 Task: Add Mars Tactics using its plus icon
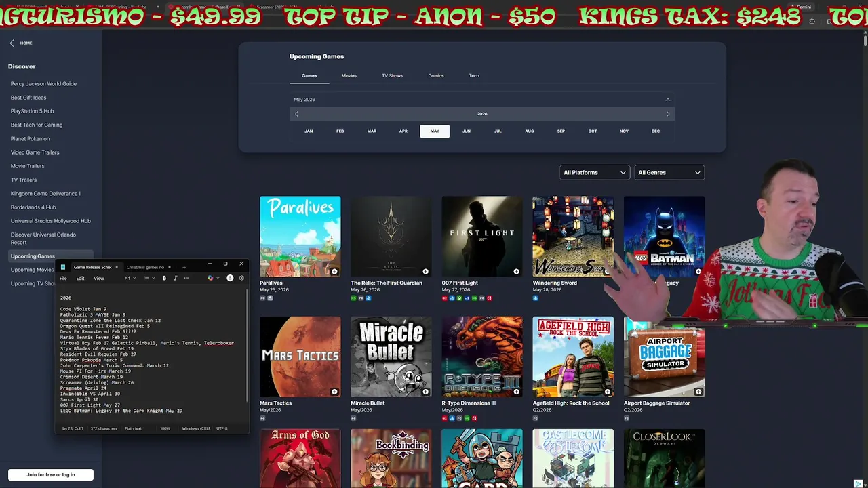click(x=334, y=392)
